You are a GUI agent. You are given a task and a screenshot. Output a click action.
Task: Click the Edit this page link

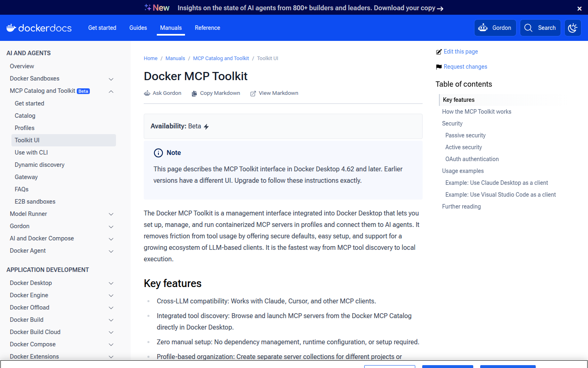point(461,52)
